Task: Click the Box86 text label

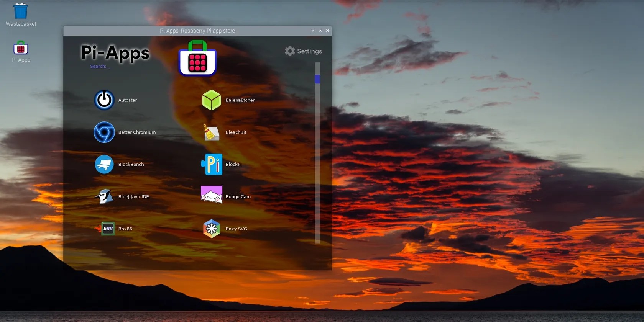Action: tap(125, 229)
